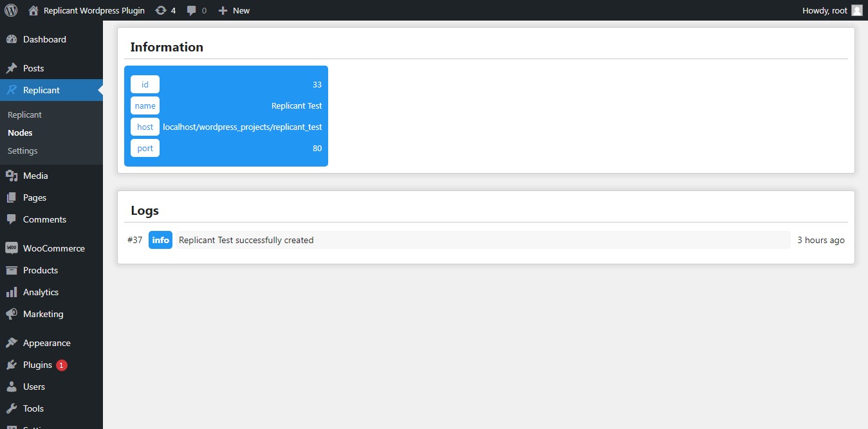Image resolution: width=868 pixels, height=429 pixels.
Task: Click the 3 hours ago timestamp
Action: (821, 240)
